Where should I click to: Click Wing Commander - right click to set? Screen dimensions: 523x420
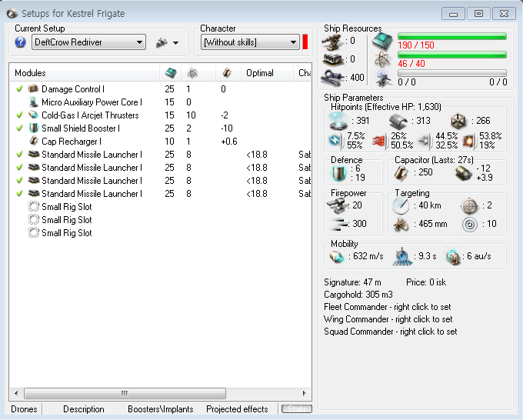pyautogui.click(x=388, y=319)
